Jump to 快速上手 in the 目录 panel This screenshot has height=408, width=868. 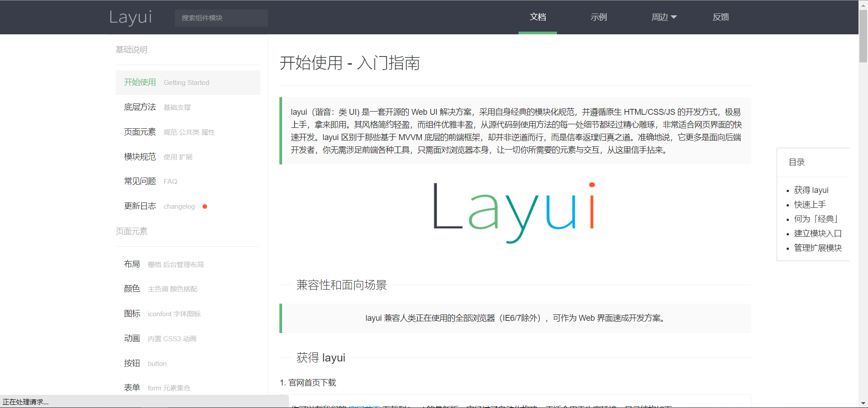810,205
